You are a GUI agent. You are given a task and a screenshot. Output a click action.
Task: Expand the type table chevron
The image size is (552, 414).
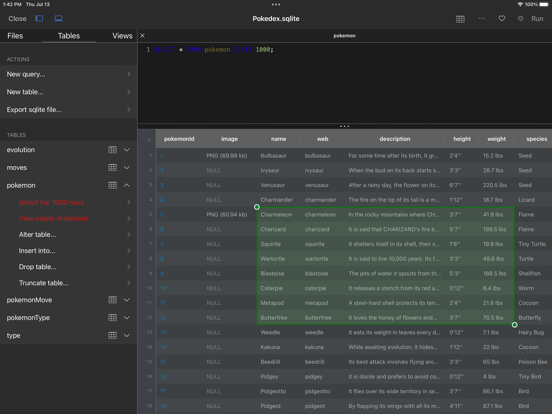click(127, 335)
